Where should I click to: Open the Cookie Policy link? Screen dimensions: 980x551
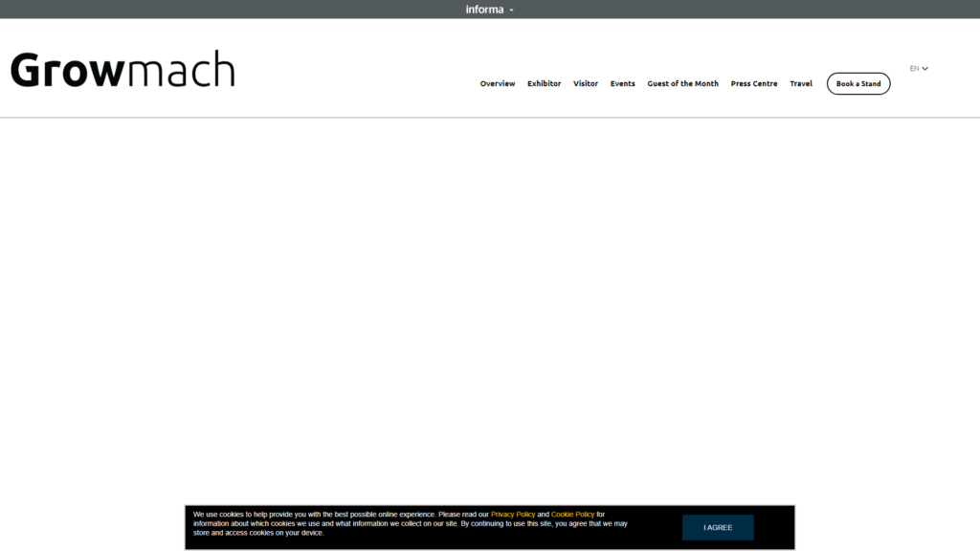coord(572,515)
